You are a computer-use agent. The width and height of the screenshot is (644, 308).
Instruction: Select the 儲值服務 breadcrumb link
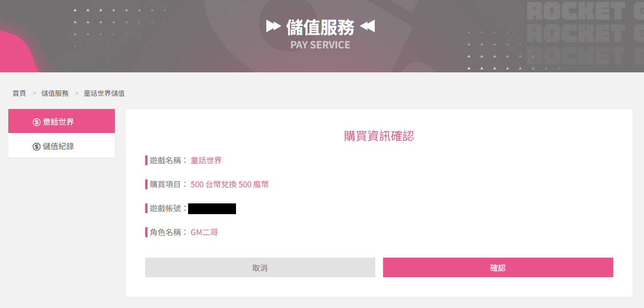55,93
